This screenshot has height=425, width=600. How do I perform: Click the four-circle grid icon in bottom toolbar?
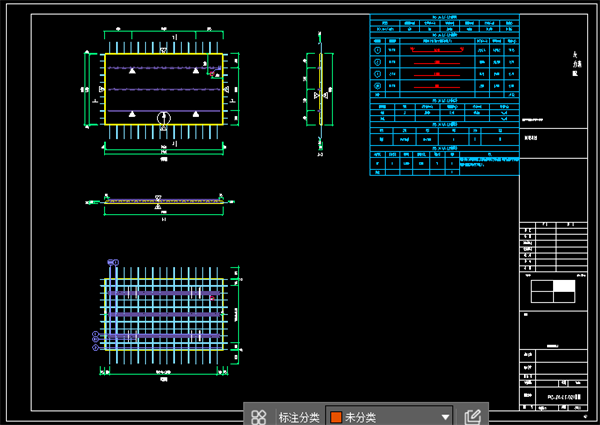point(259,417)
